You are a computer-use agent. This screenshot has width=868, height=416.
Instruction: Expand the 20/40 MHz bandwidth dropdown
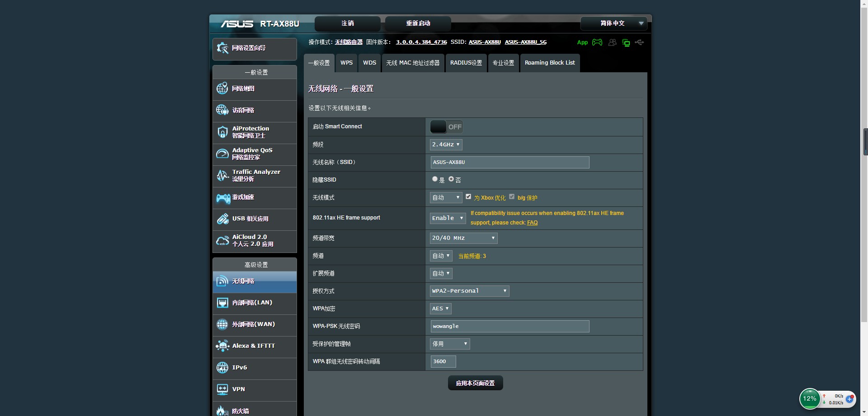463,238
